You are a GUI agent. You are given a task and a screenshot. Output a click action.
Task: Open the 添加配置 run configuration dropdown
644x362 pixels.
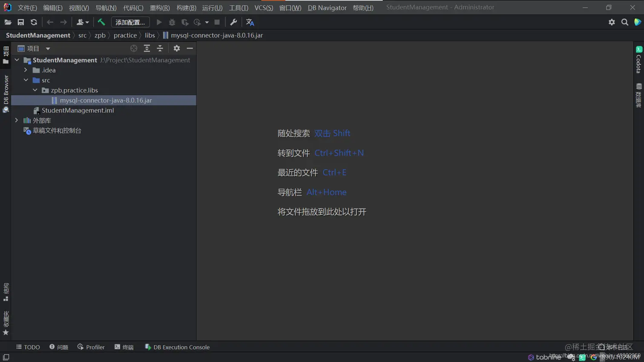coord(130,22)
